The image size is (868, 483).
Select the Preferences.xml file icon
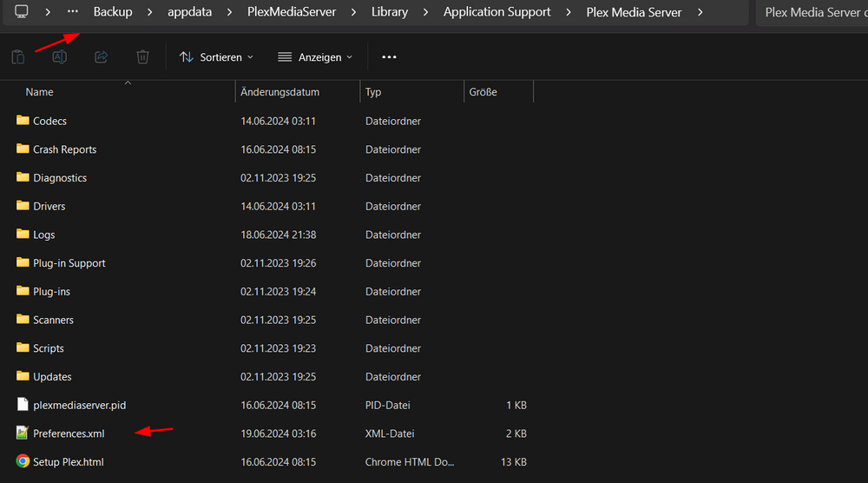coord(23,433)
